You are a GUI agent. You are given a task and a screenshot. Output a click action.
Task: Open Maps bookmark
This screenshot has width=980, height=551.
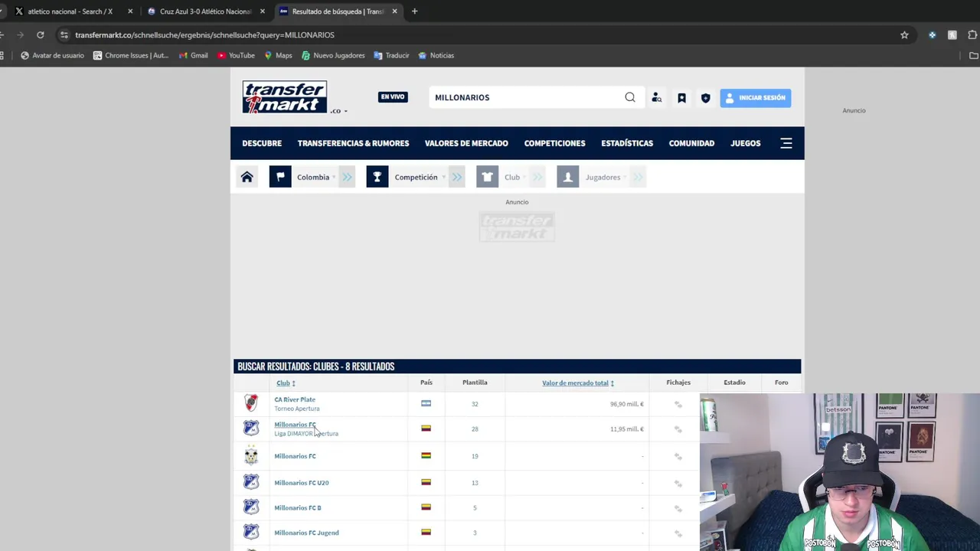278,55
